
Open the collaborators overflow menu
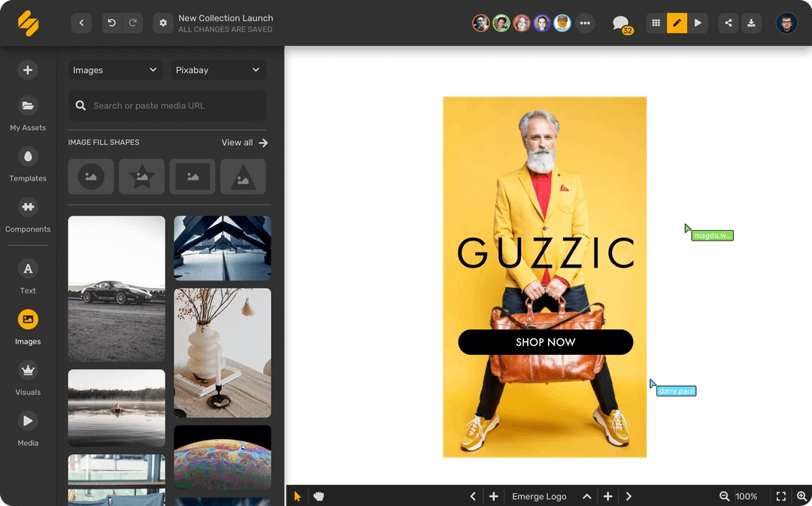585,23
